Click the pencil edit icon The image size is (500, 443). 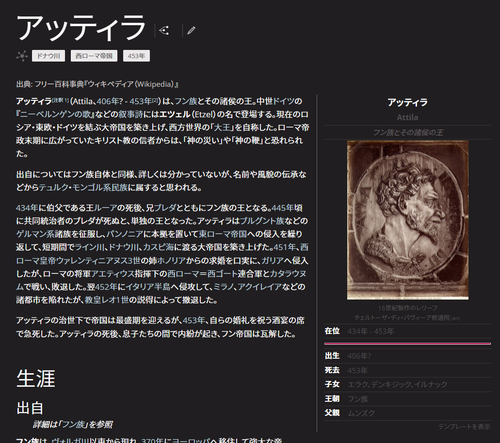click(x=191, y=31)
